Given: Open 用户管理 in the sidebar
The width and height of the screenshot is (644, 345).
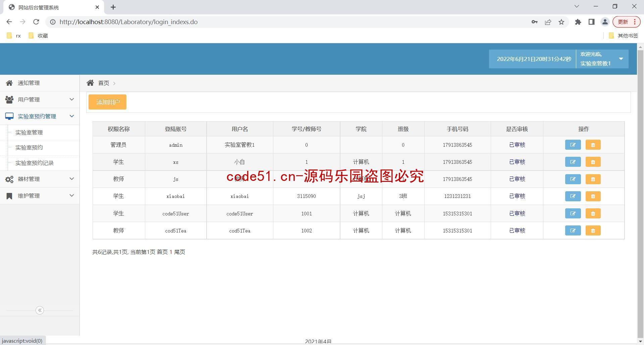Looking at the screenshot, I should tap(40, 99).
